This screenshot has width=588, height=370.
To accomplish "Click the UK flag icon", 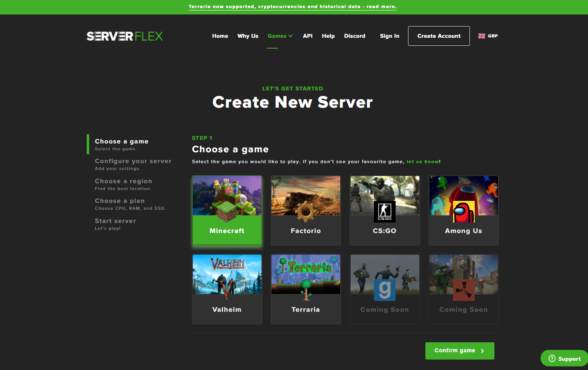I will pyautogui.click(x=482, y=36).
